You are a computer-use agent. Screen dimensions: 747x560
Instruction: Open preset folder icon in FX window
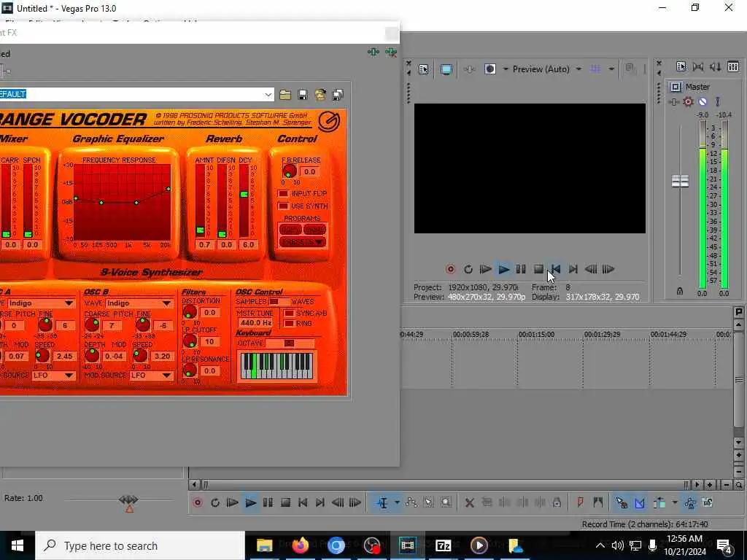click(x=285, y=95)
